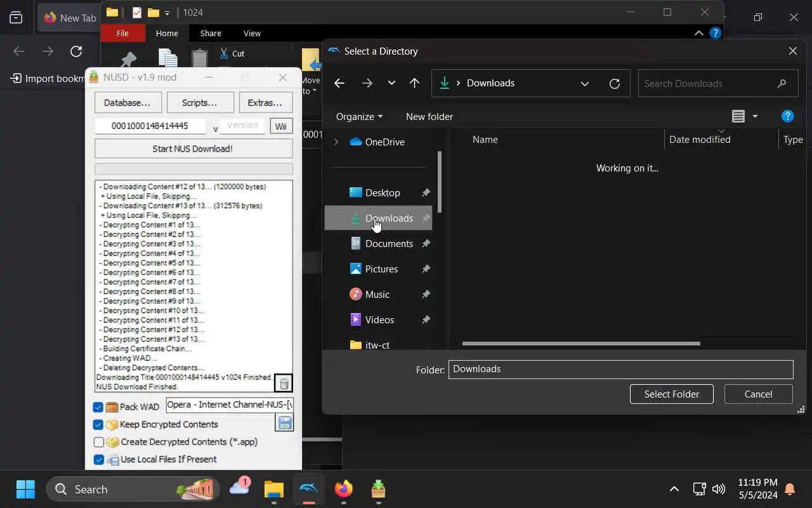The image size is (812, 508).
Task: Expand the address bar previous locations dropdown
Action: [x=585, y=83]
